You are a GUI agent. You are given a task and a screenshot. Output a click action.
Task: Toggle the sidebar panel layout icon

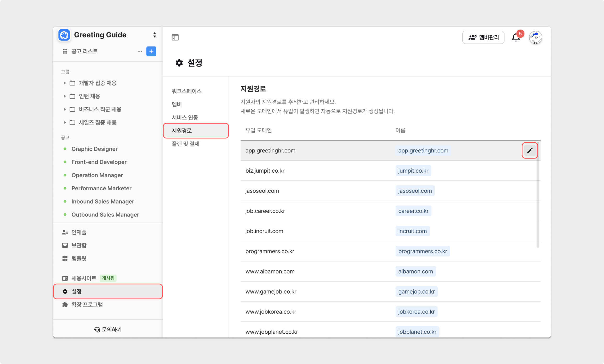click(x=175, y=37)
